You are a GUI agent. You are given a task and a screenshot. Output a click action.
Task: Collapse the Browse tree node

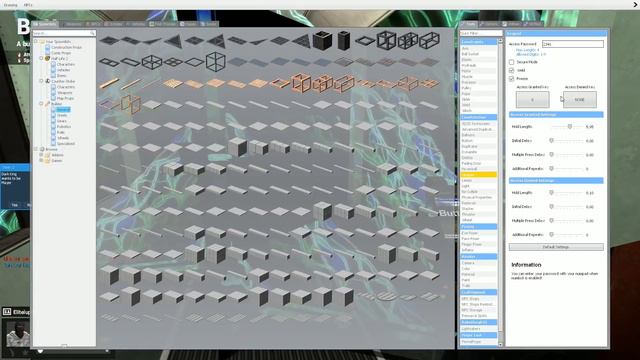coord(36,149)
